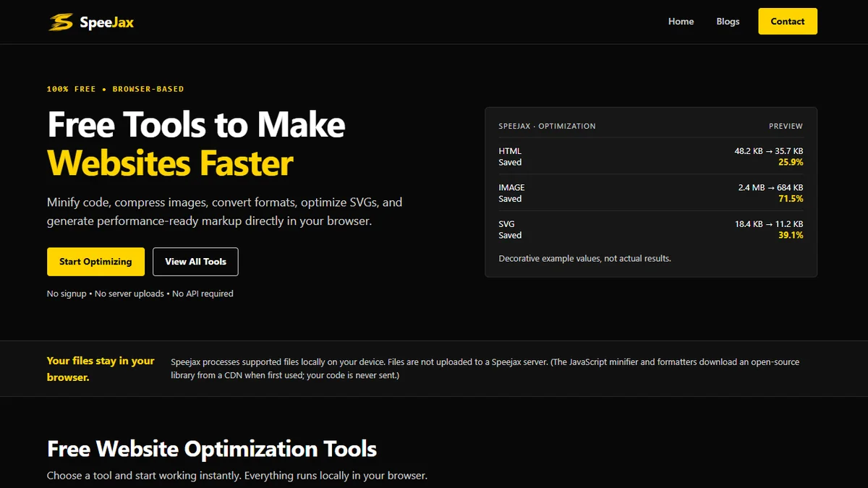868x488 pixels.
Task: Click the PREVIEW label in the card
Action: pyautogui.click(x=786, y=126)
